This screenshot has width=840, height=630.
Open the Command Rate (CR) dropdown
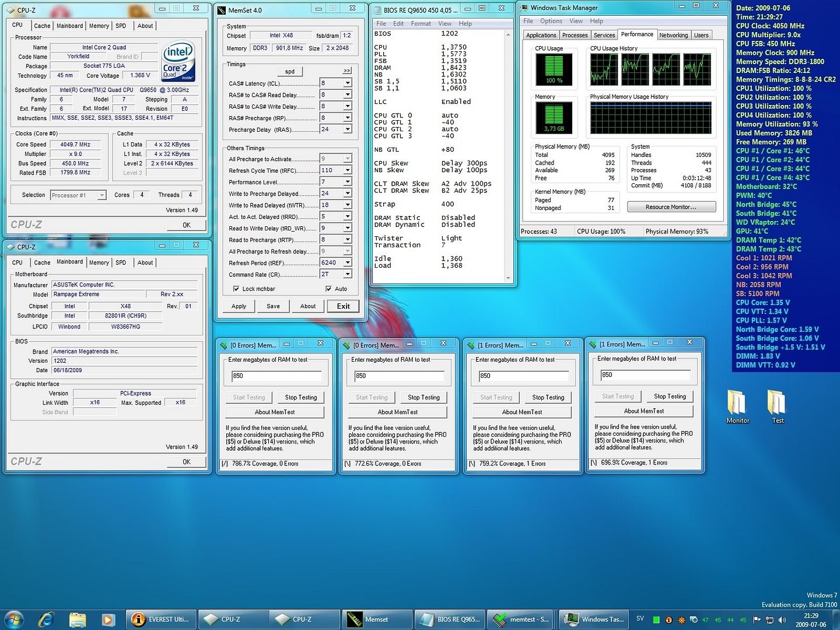pyautogui.click(x=348, y=274)
